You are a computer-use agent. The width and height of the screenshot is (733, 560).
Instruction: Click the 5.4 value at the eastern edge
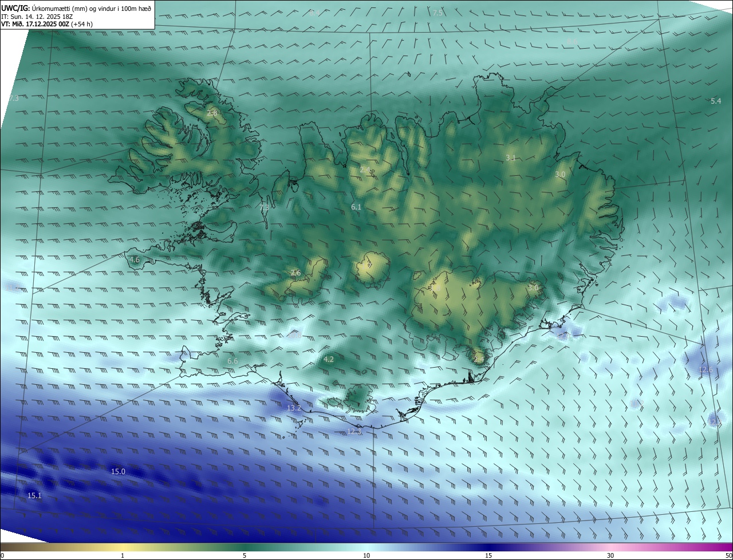(716, 101)
